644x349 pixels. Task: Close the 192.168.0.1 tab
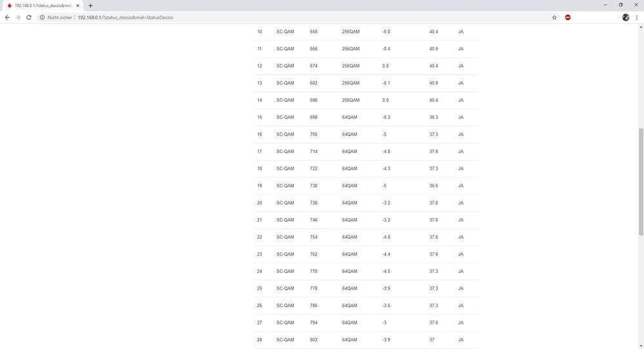(77, 6)
